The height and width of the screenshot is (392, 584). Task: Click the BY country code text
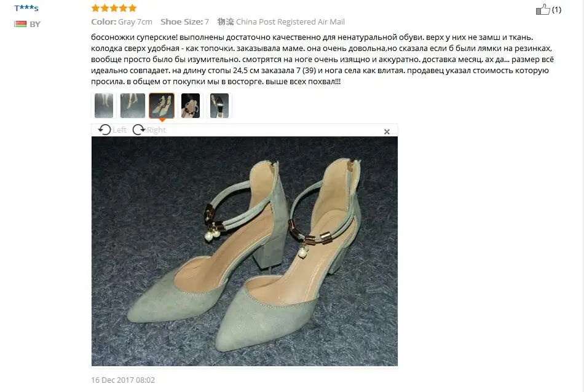point(35,24)
